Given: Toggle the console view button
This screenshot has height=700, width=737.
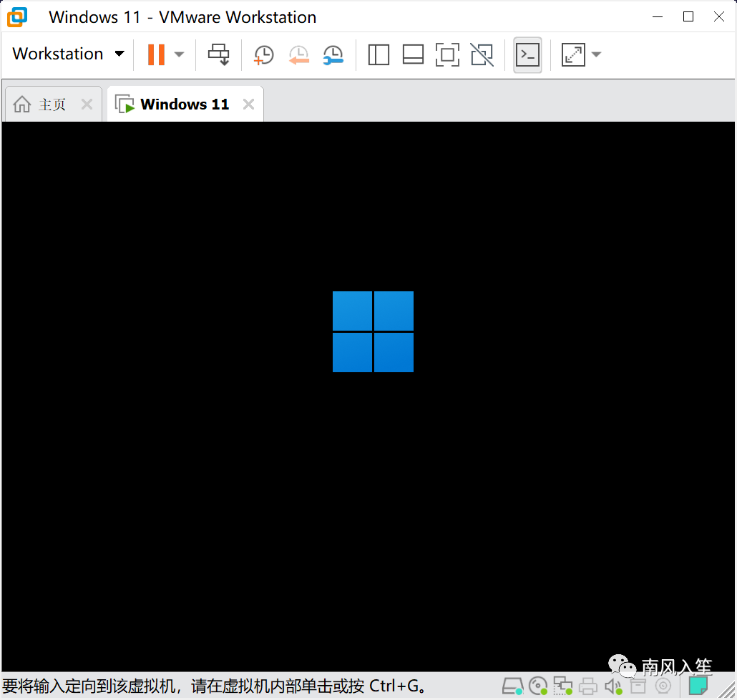Looking at the screenshot, I should [527, 55].
